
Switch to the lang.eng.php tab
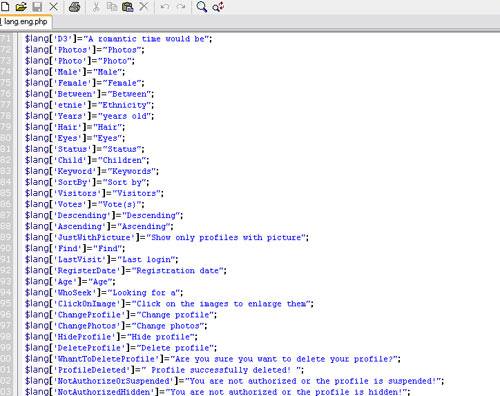26,22
